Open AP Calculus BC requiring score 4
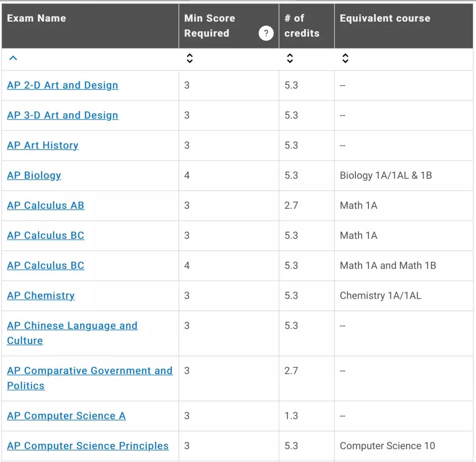Viewport: 476px width, 462px height. (45, 265)
